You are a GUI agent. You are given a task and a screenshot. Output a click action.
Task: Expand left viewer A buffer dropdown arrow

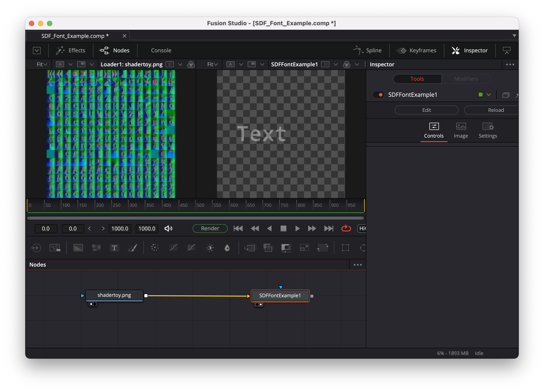point(71,65)
